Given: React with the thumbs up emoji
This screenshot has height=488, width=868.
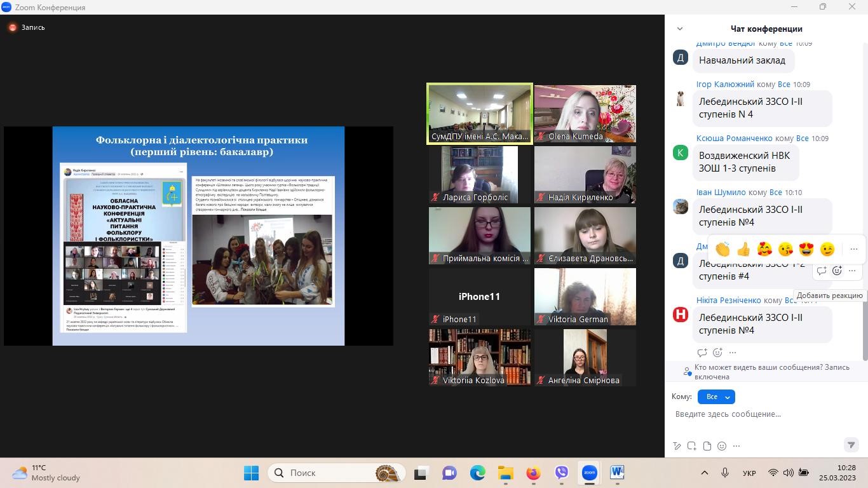Looking at the screenshot, I should pos(743,249).
